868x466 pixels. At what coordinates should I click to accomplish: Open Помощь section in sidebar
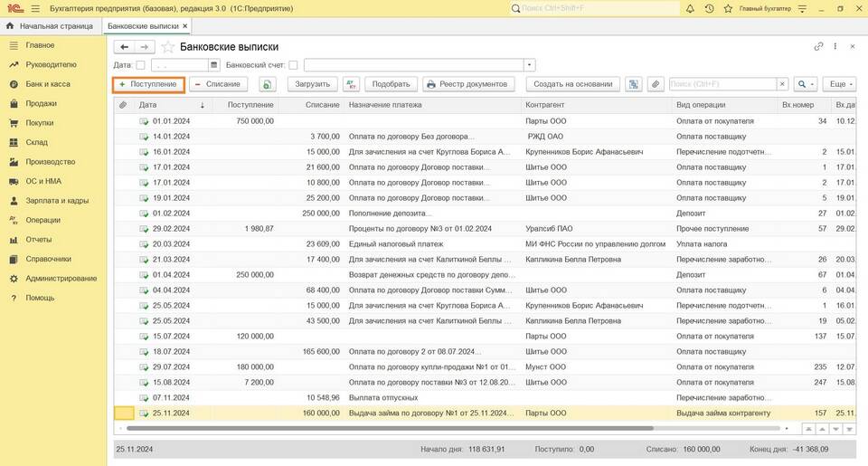tap(40, 298)
